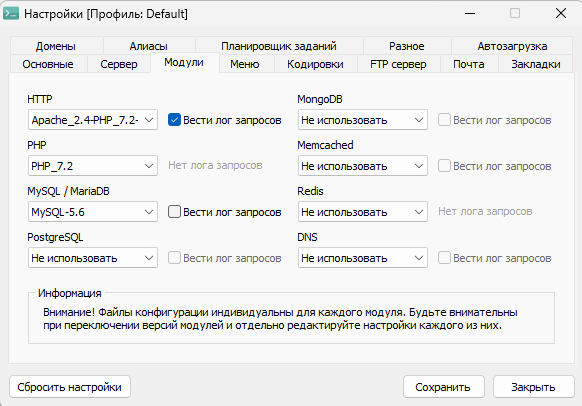Expand the PostgreSQL module dropdown
The width and height of the screenshot is (582, 406).
point(93,258)
